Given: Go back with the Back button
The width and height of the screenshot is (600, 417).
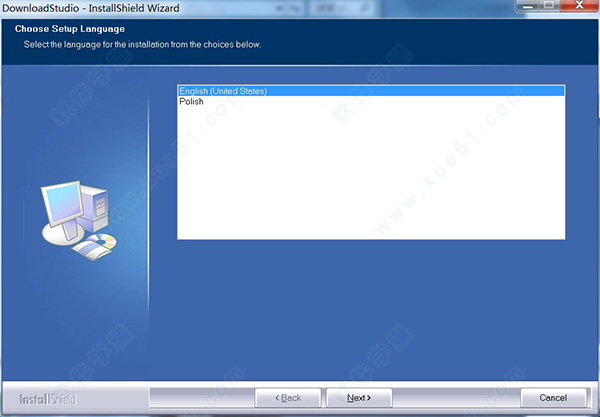Looking at the screenshot, I should pyautogui.click(x=288, y=398).
